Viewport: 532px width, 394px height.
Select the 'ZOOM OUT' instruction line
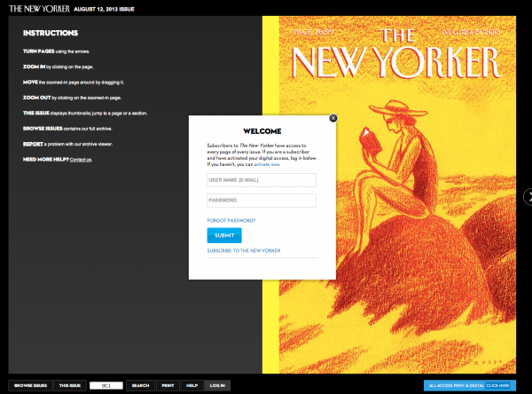[72, 98]
